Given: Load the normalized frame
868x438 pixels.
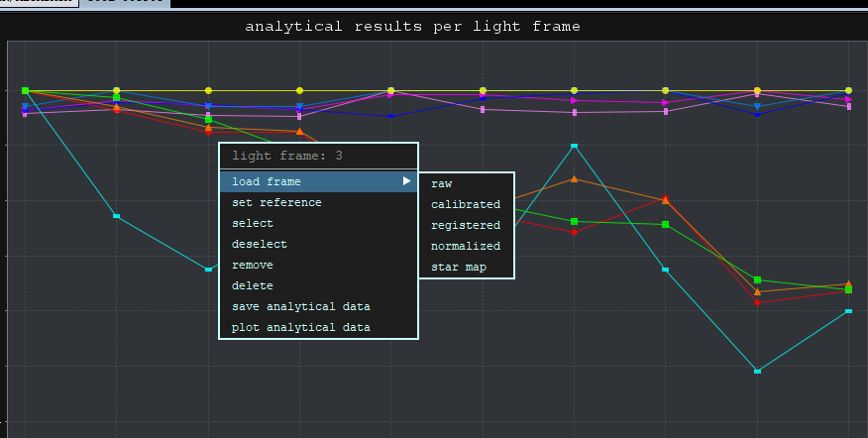Looking at the screenshot, I should [467, 246].
